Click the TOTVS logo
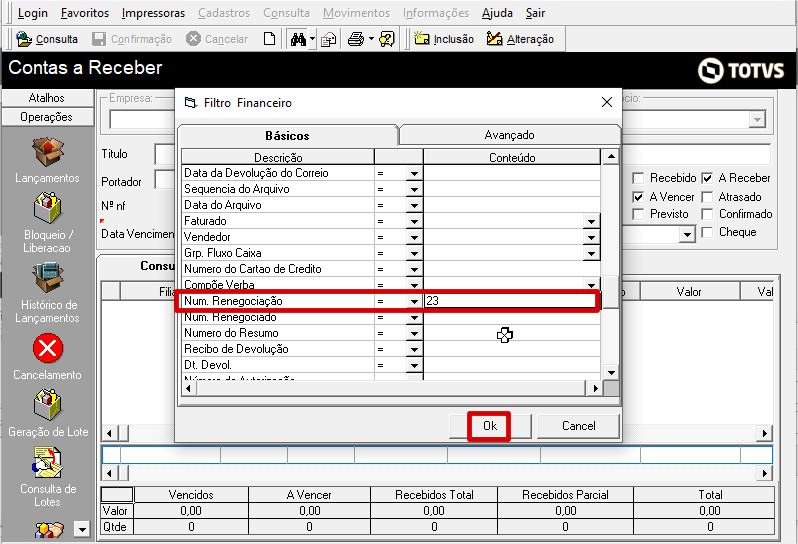798x544 pixels. pyautogui.click(x=740, y=70)
